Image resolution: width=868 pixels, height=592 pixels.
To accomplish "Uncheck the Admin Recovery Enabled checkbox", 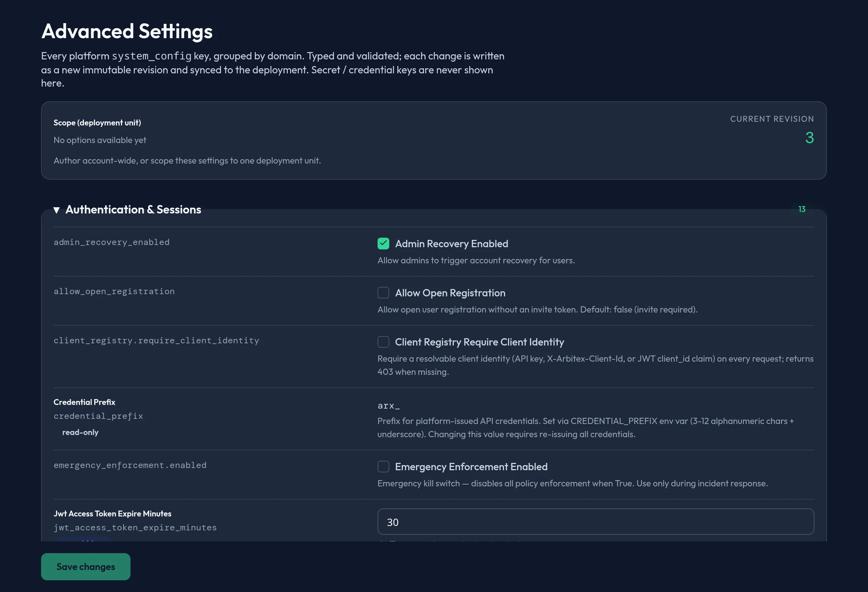I will tap(383, 244).
